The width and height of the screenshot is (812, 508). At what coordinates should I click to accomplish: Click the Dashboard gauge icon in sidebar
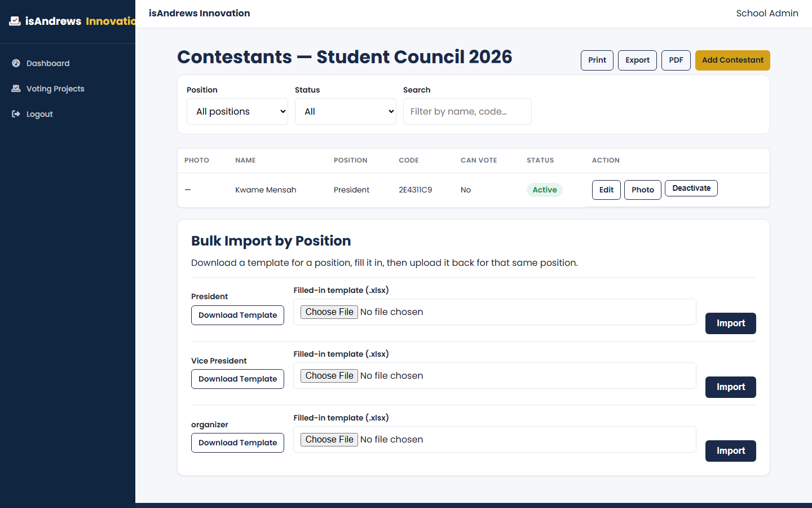[16, 63]
